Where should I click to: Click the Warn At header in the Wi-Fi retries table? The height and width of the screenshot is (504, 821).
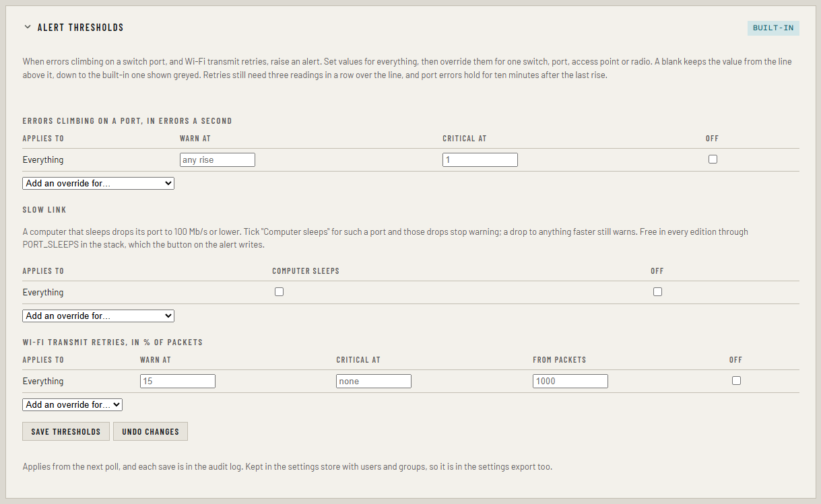156,360
